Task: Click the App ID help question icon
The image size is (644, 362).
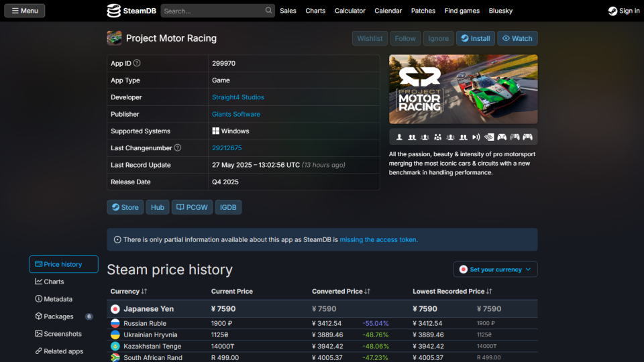Action: click(137, 63)
